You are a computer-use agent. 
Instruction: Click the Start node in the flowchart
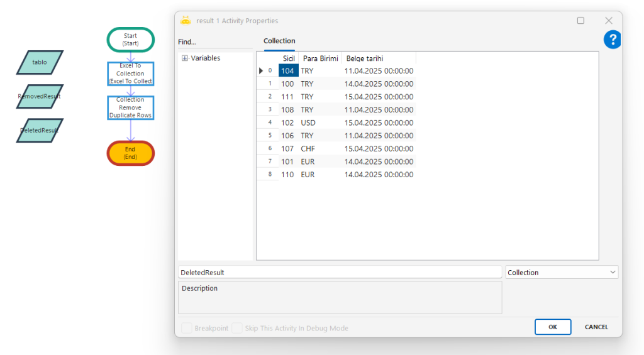click(130, 40)
